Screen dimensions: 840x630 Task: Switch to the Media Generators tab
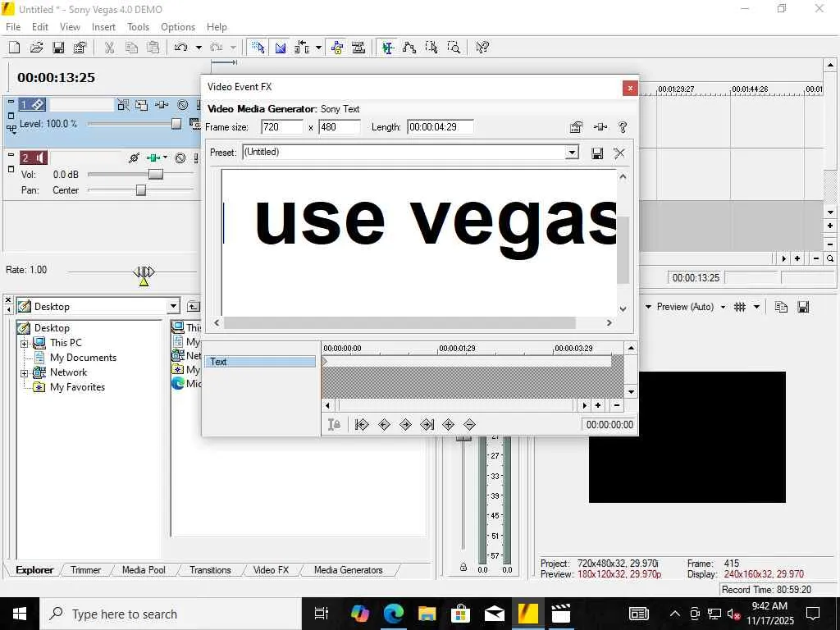(348, 570)
